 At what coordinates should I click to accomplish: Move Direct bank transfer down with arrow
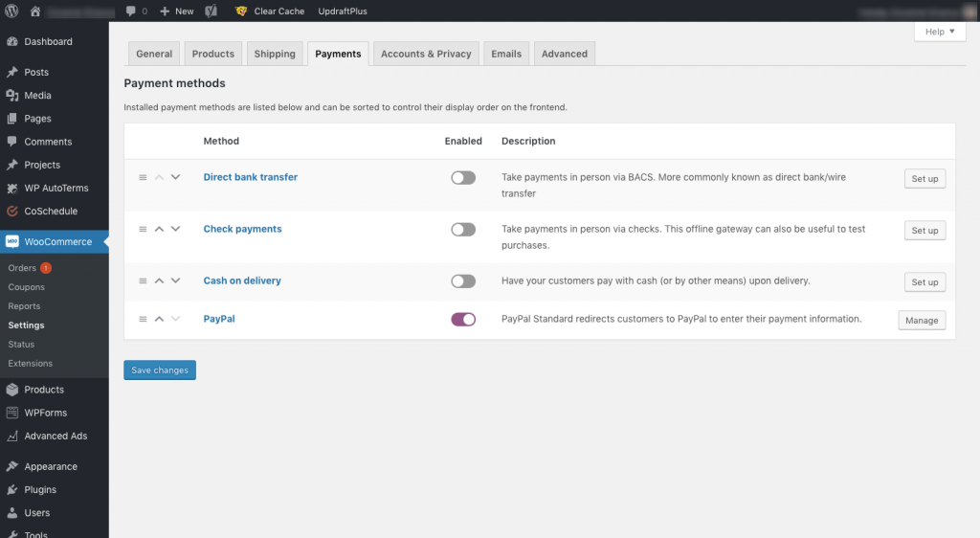coord(175,177)
